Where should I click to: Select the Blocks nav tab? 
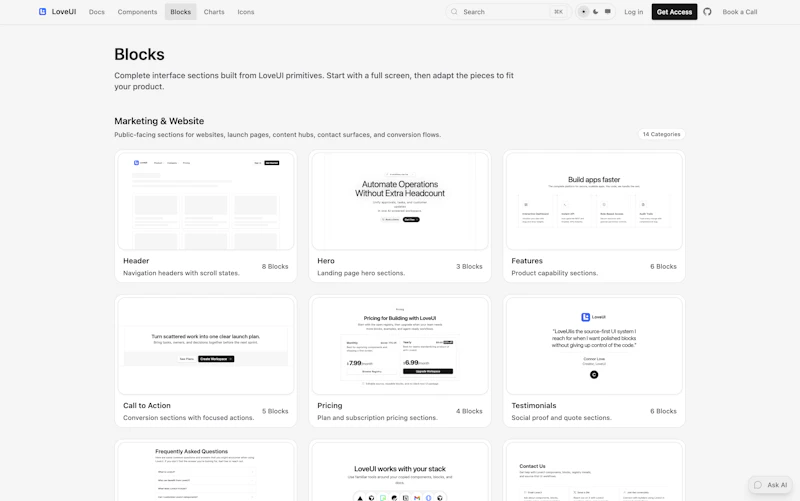pos(181,12)
